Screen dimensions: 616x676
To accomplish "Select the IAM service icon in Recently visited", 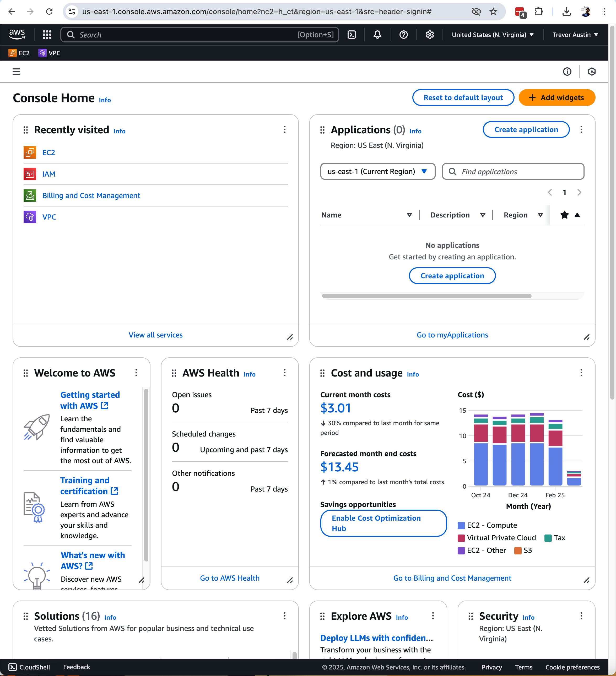I will click(x=30, y=174).
